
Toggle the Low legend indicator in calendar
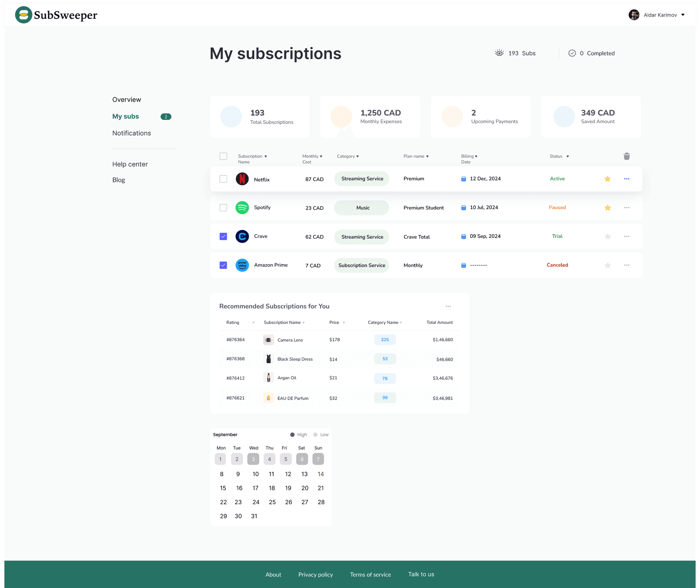[x=315, y=435]
